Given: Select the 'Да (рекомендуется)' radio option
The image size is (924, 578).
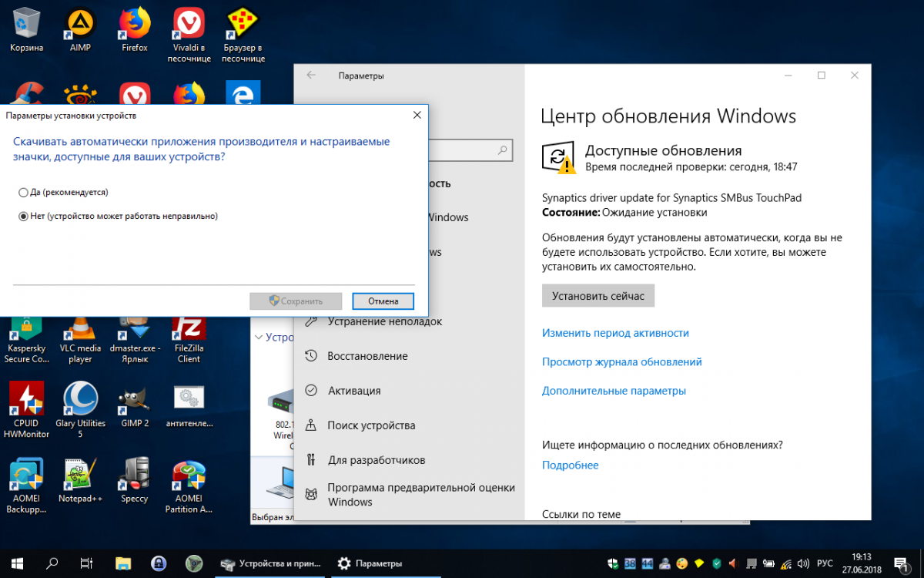Looking at the screenshot, I should [23, 192].
